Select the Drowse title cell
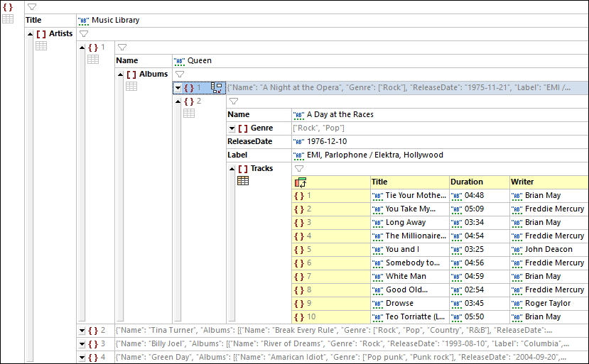Viewport: 589px width, 364px height. pyautogui.click(x=409, y=304)
